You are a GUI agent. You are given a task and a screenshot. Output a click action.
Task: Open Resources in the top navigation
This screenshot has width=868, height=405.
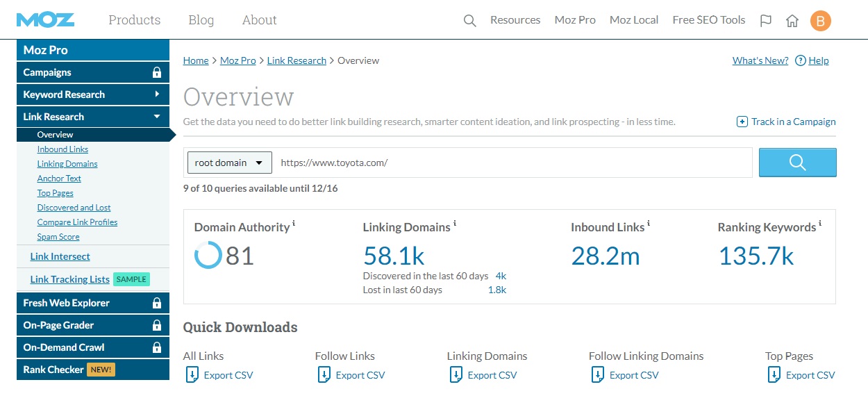(515, 20)
